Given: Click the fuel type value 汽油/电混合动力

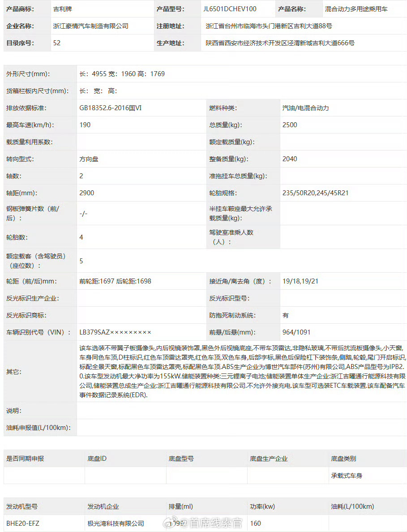Looking at the screenshot, I should coord(306,108).
